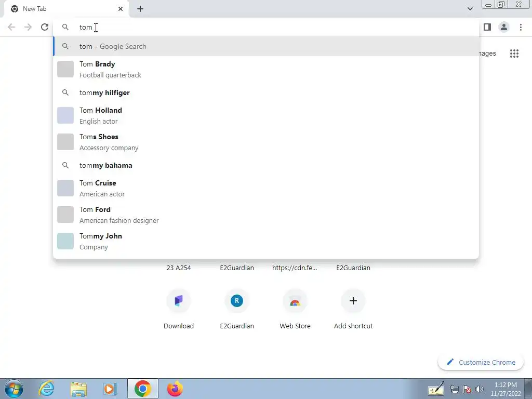Screen dimensions: 532x399
Task: Expand tab search chevron
Action: click(x=470, y=9)
